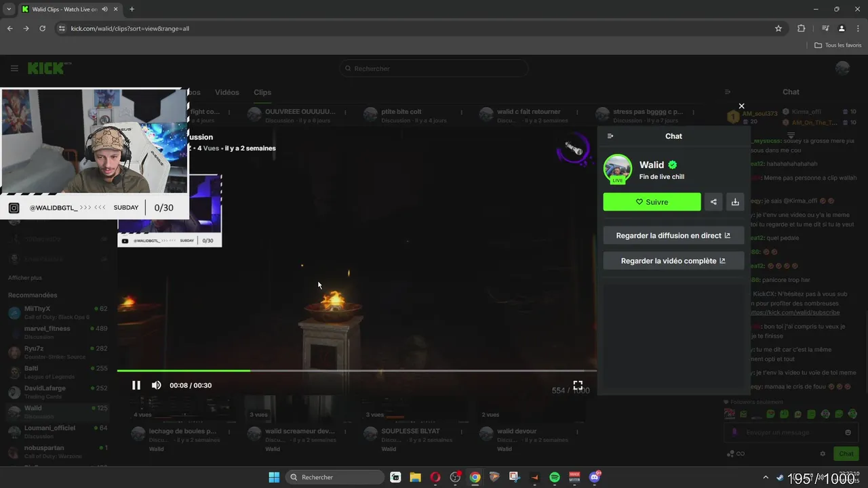
Task: Open Chrome tab search dropdown
Action: click(x=9, y=9)
